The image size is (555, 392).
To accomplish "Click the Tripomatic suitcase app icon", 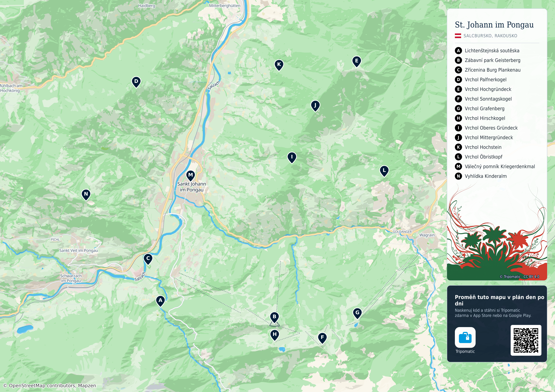I will tap(465, 337).
